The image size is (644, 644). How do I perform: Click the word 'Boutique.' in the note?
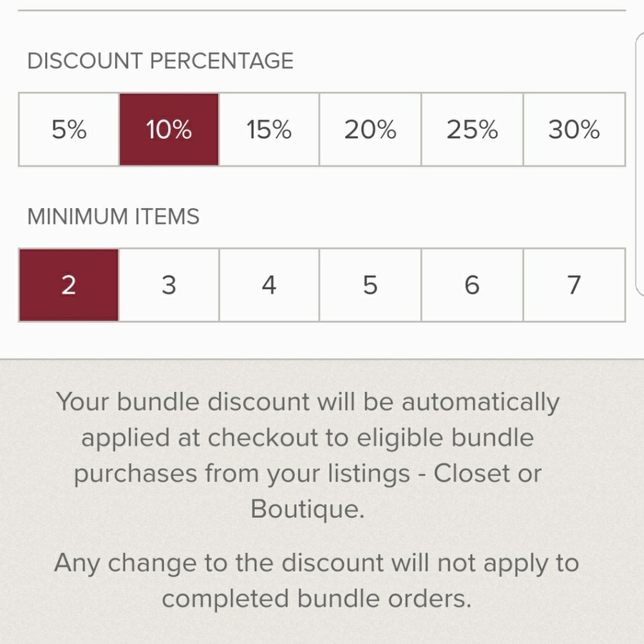click(x=308, y=509)
